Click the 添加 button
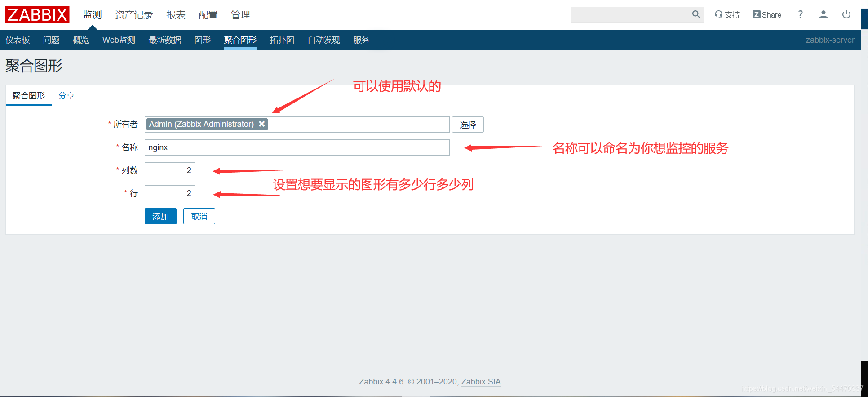868x397 pixels. point(160,216)
